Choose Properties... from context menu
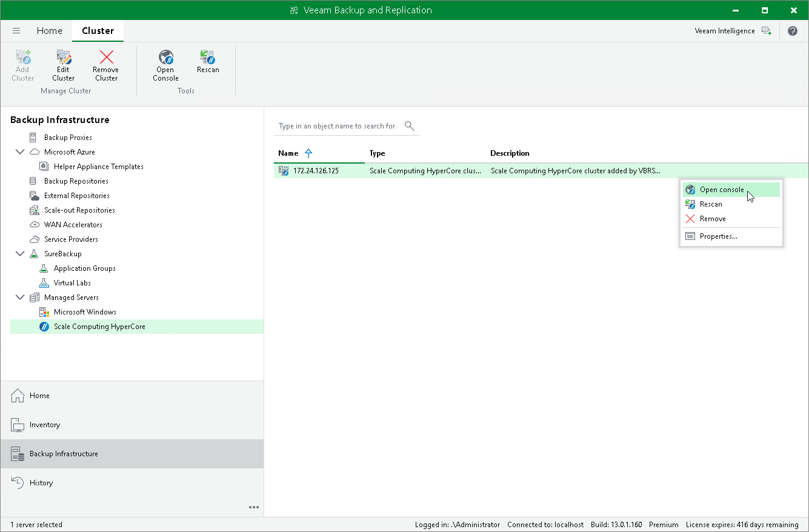 pyautogui.click(x=731, y=236)
